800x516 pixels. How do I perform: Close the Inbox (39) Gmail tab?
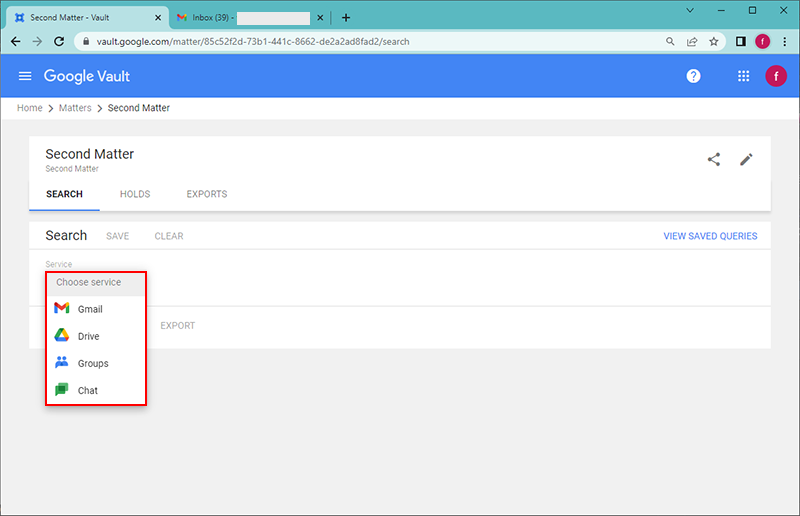(x=320, y=18)
